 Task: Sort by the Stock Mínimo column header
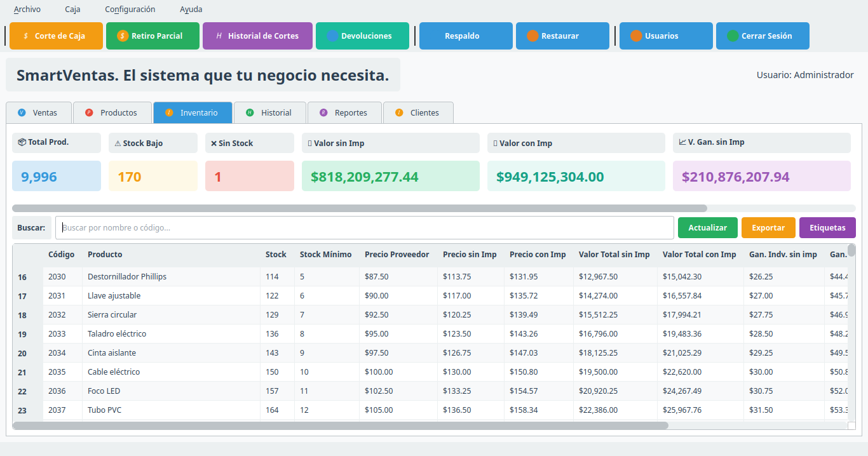pyautogui.click(x=325, y=254)
